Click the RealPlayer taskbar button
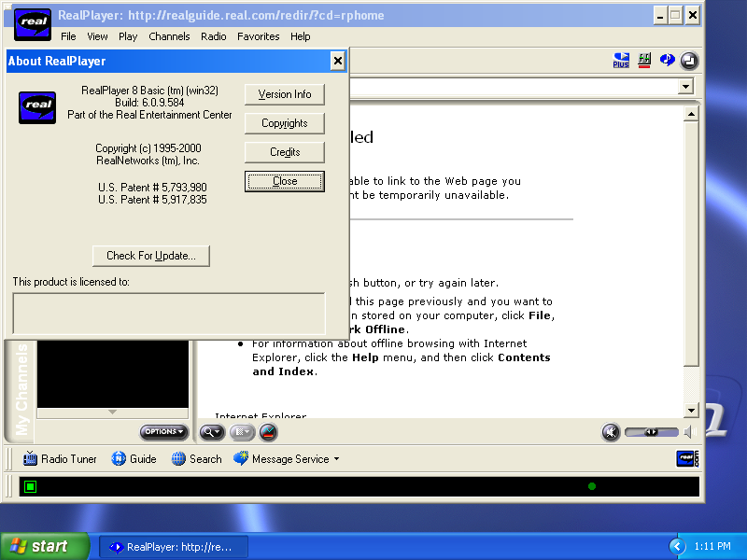 [174, 547]
